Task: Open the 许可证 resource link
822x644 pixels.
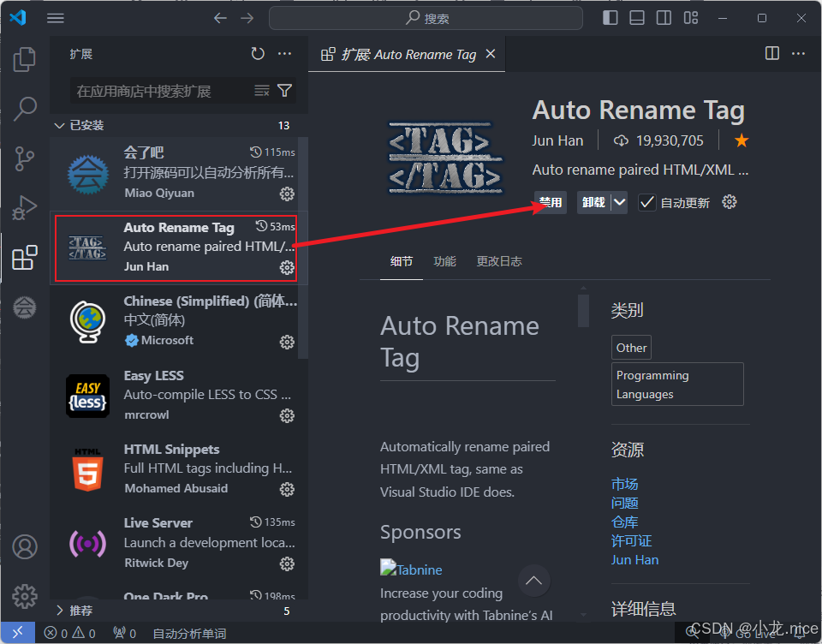Action: 631,540
